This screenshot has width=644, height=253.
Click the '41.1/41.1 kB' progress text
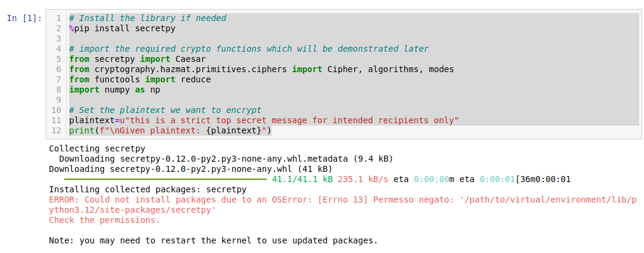(x=302, y=180)
